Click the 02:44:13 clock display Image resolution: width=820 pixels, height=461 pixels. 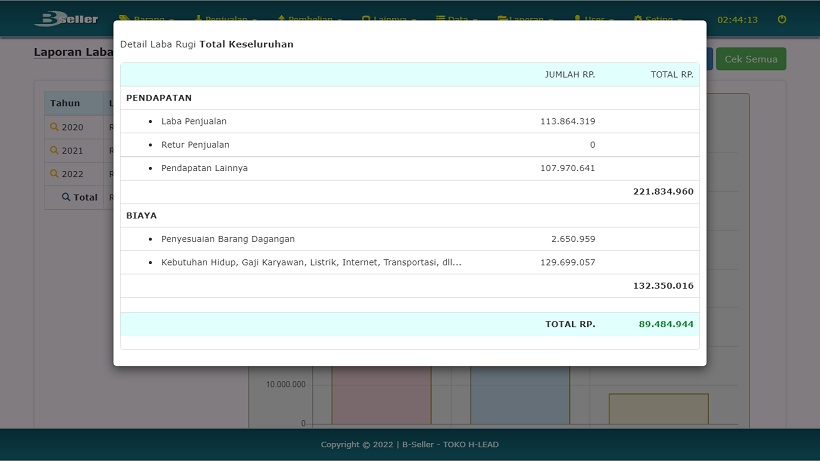tap(737, 19)
